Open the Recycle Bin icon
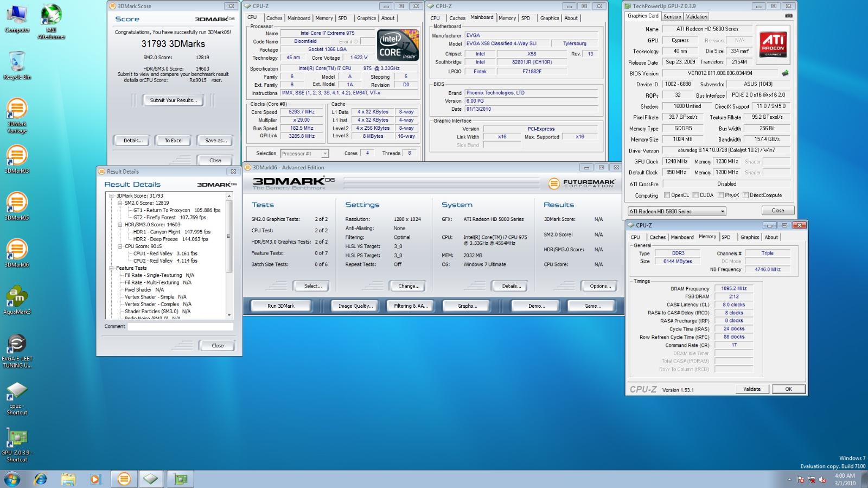This screenshot has height=488, width=868. pos(17,65)
